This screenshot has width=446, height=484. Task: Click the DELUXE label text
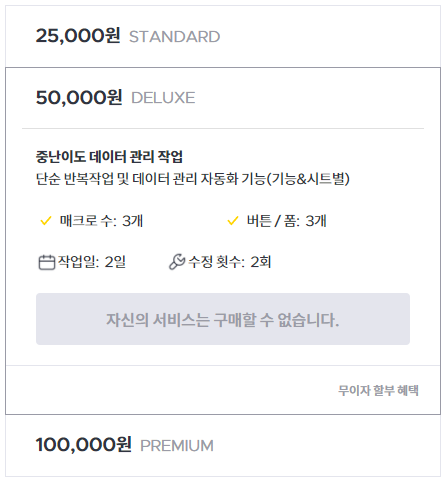tap(163, 98)
